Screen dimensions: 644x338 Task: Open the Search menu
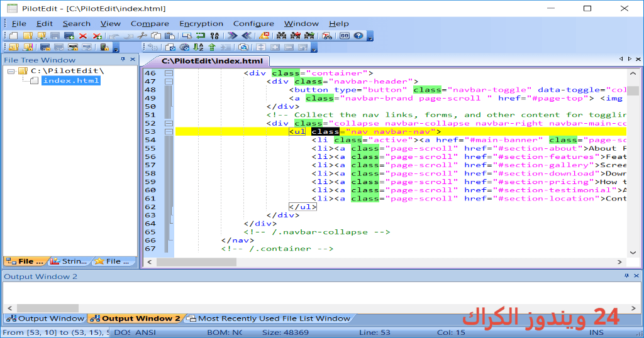[x=76, y=24]
